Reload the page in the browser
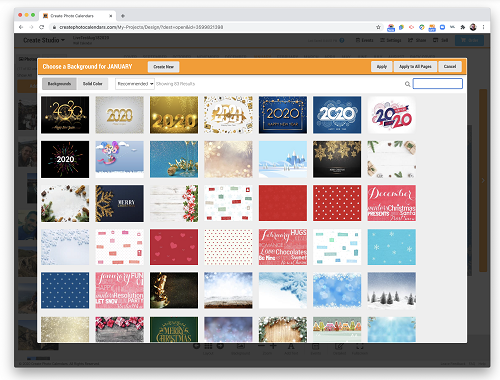The height and width of the screenshot is (380, 500). [41, 27]
